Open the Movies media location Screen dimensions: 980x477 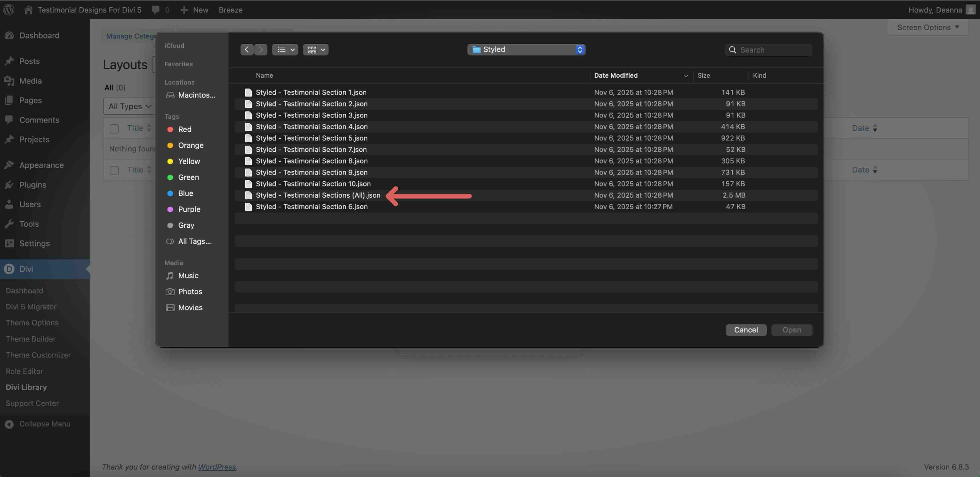[x=190, y=307]
